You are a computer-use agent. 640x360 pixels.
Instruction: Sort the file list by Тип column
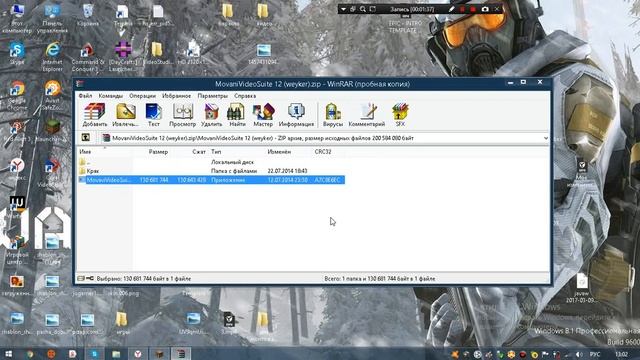tap(237, 151)
